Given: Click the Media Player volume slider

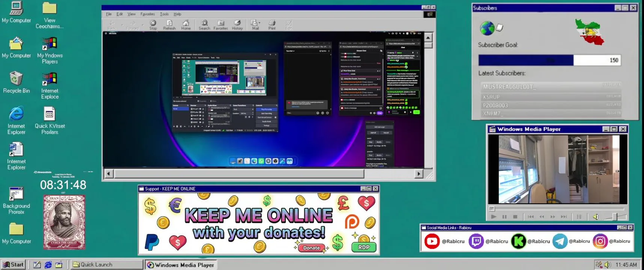Looking at the screenshot, I should pos(614,217).
